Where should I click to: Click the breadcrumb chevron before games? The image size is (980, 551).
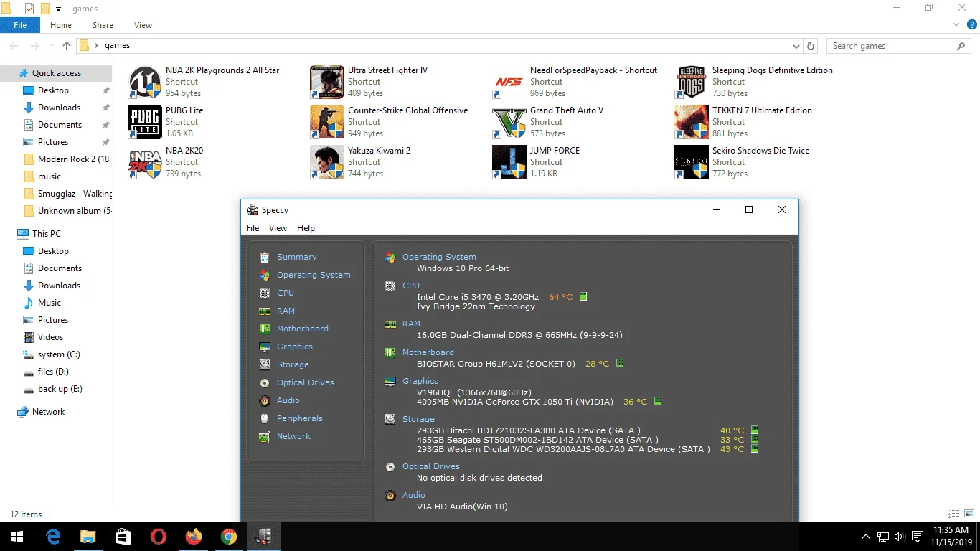[96, 46]
